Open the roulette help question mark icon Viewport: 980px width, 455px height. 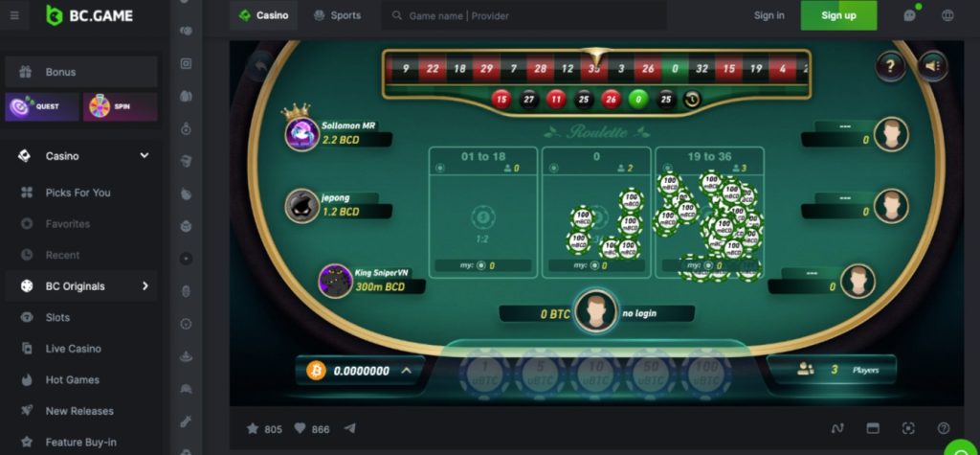891,66
